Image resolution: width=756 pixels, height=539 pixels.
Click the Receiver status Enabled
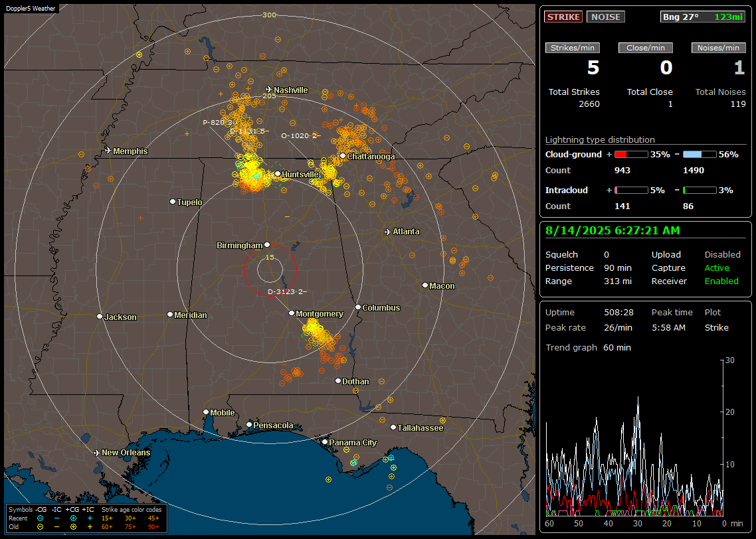click(721, 281)
